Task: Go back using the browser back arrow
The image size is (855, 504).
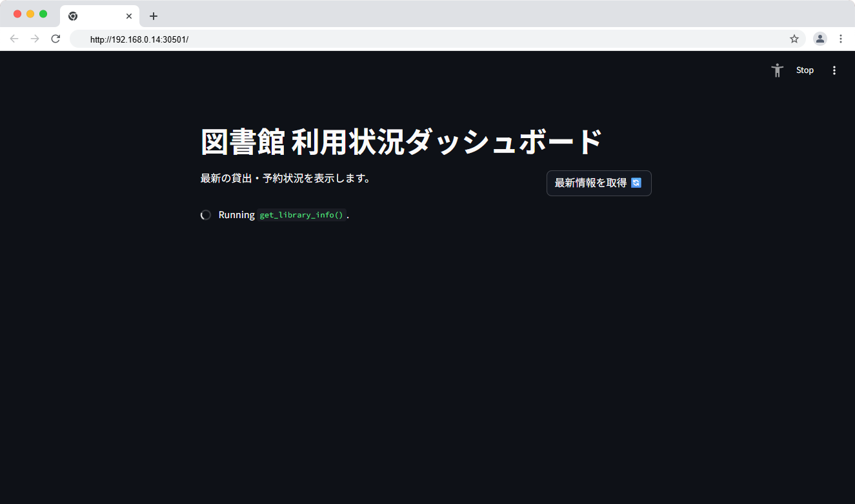Action: point(14,39)
